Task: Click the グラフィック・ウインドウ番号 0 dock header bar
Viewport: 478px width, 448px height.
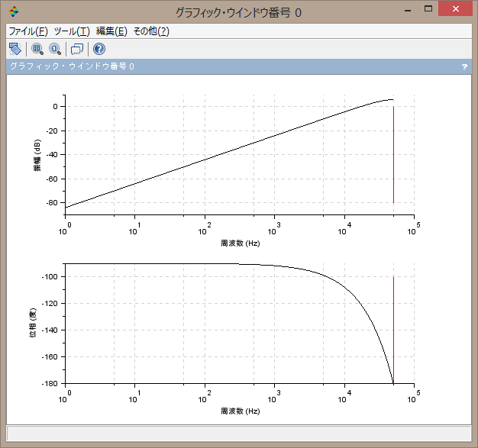Action: 229,67
